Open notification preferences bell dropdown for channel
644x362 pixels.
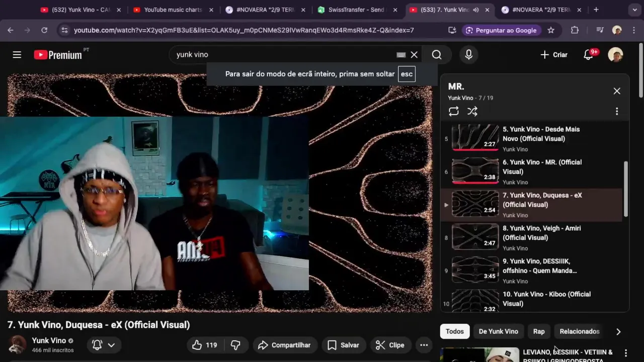[104, 345]
